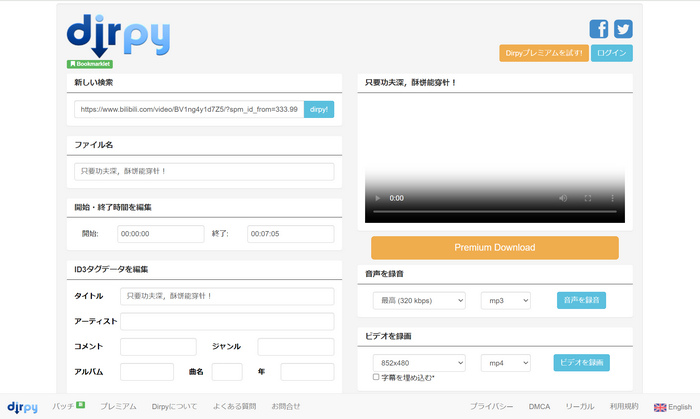Enable the embed subtitles checkbox

pyautogui.click(x=376, y=377)
